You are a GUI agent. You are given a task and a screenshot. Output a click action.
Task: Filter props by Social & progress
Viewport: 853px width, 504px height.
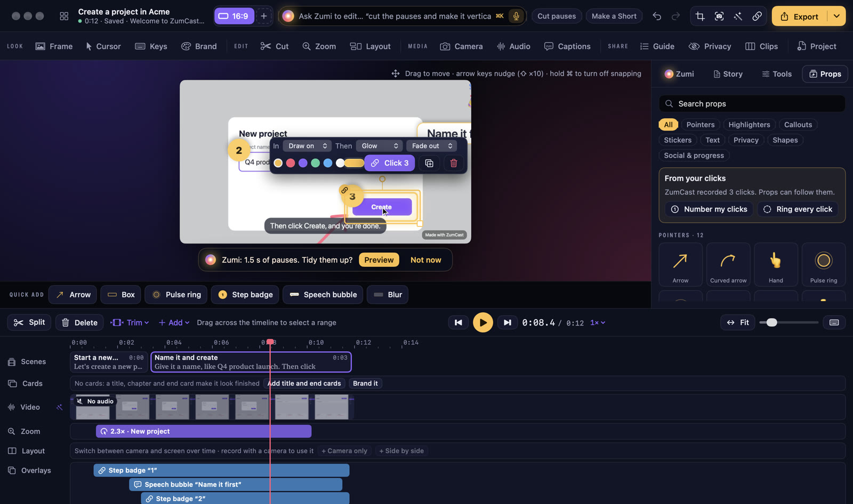click(694, 156)
